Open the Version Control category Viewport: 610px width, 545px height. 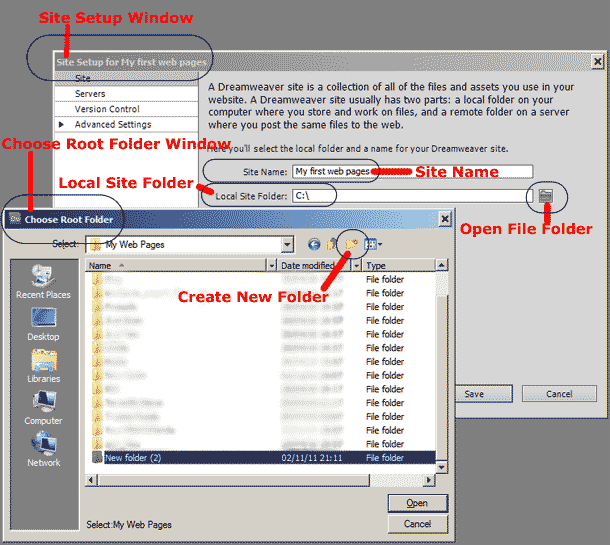point(126,109)
